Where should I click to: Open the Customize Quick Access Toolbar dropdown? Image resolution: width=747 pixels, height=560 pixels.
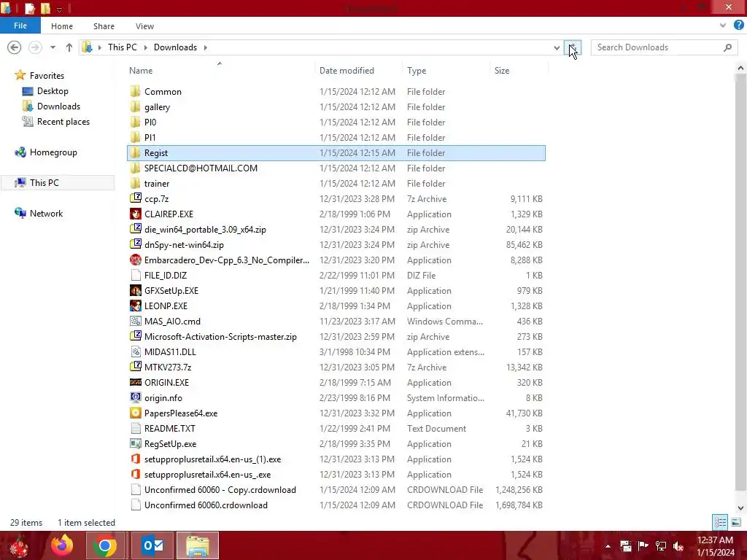(59, 9)
